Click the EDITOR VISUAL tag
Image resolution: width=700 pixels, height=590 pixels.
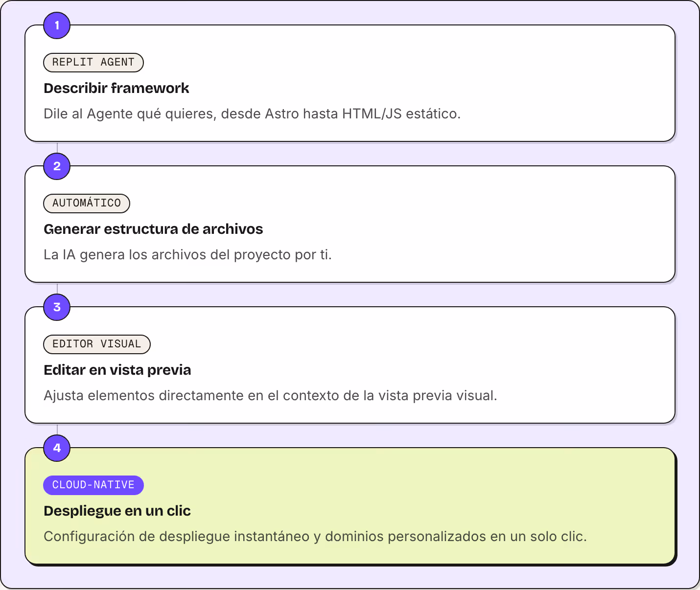(x=97, y=344)
